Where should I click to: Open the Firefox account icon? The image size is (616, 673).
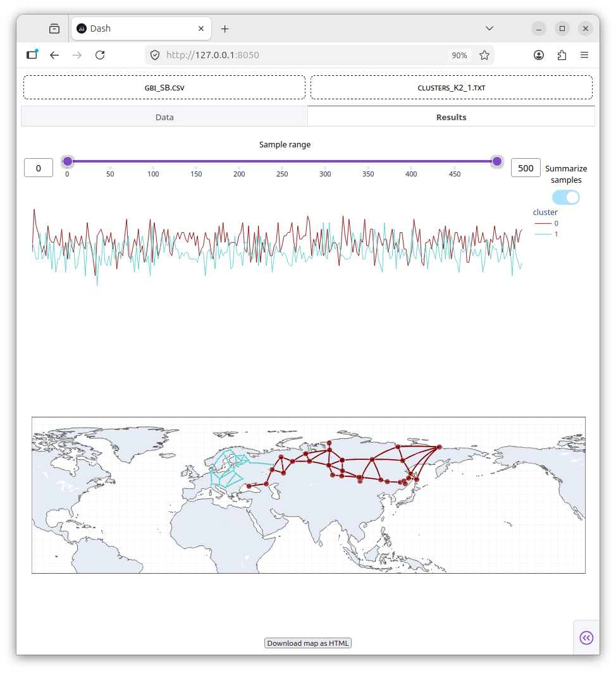(x=539, y=55)
